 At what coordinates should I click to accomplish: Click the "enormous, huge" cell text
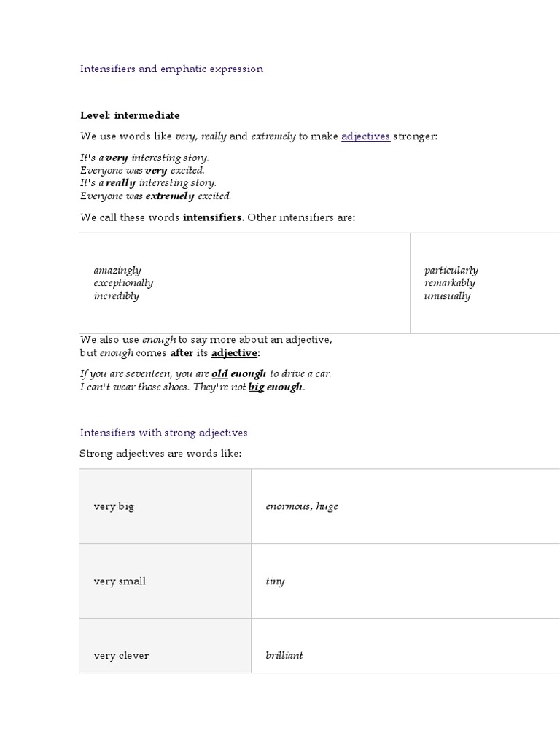tap(302, 506)
